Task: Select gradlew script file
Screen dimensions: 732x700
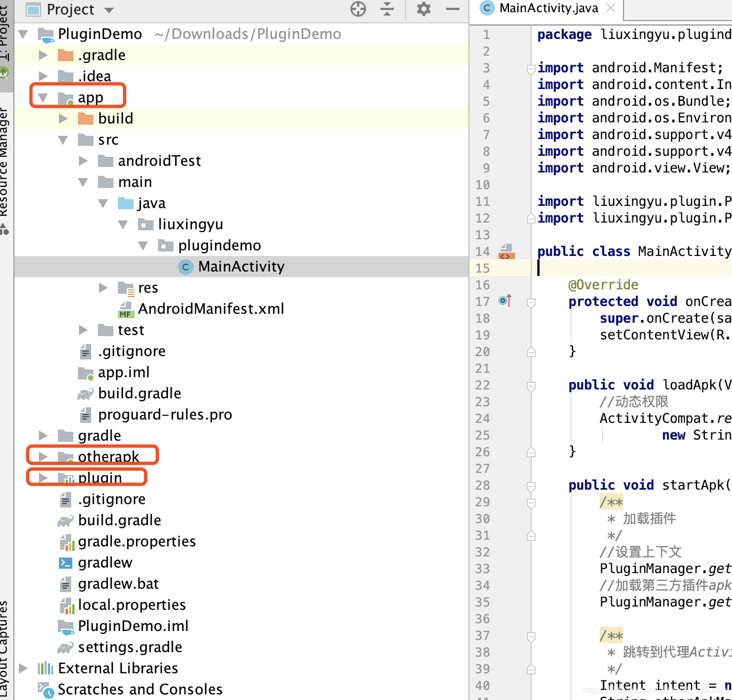Action: point(105,563)
